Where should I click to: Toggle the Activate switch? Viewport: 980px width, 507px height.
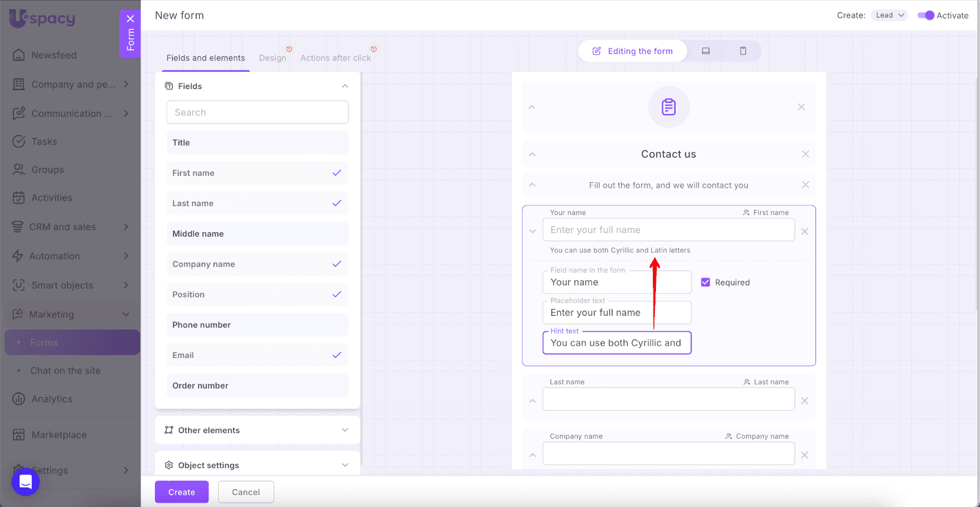925,15
